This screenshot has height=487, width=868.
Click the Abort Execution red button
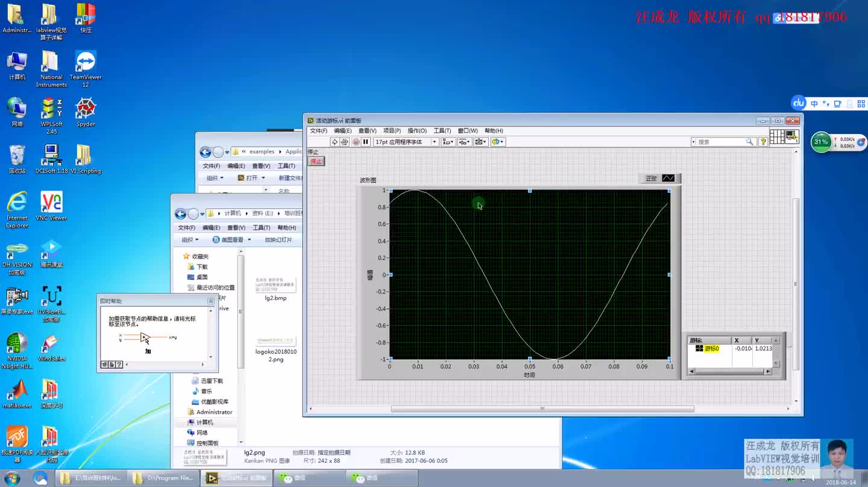point(357,142)
